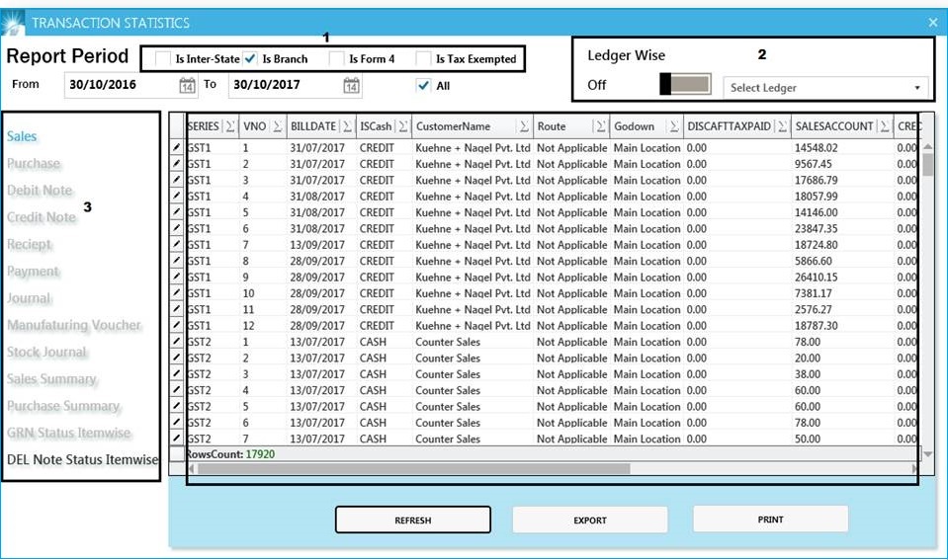Viewport: 948px width, 560px height.
Task: Tick the Is Tax Exempted checkbox
Action: coord(424,58)
